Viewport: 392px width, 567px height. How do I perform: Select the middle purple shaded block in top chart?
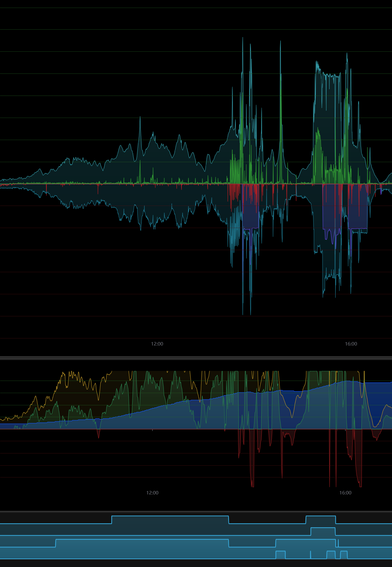331,208
